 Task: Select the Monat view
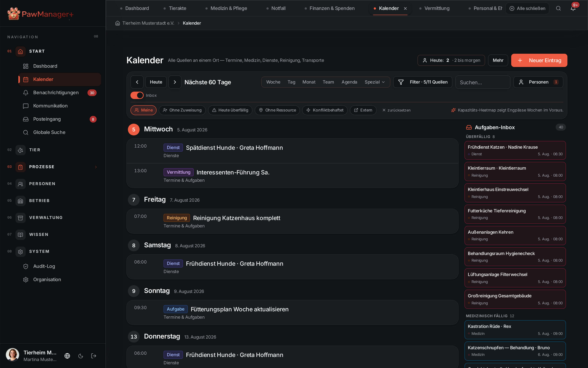(x=309, y=82)
